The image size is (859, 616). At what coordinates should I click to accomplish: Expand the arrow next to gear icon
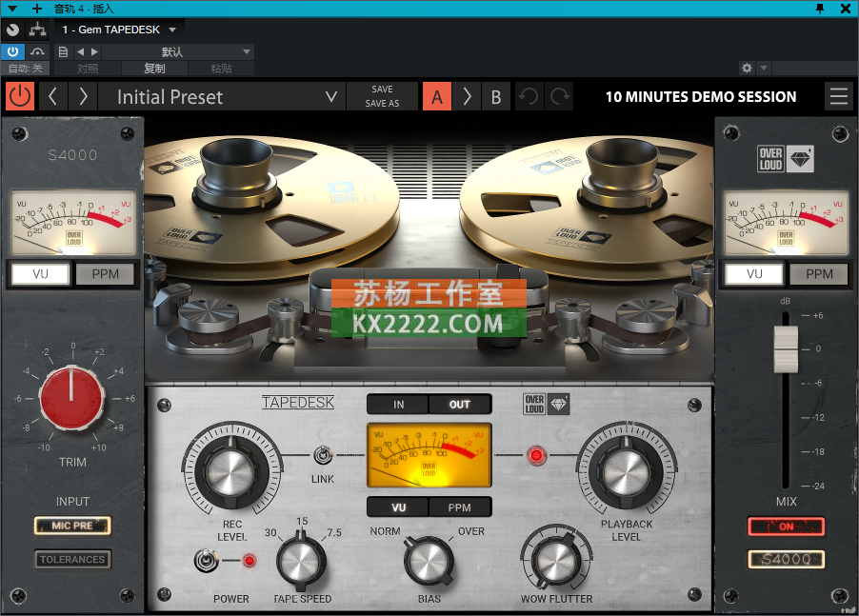tap(764, 68)
